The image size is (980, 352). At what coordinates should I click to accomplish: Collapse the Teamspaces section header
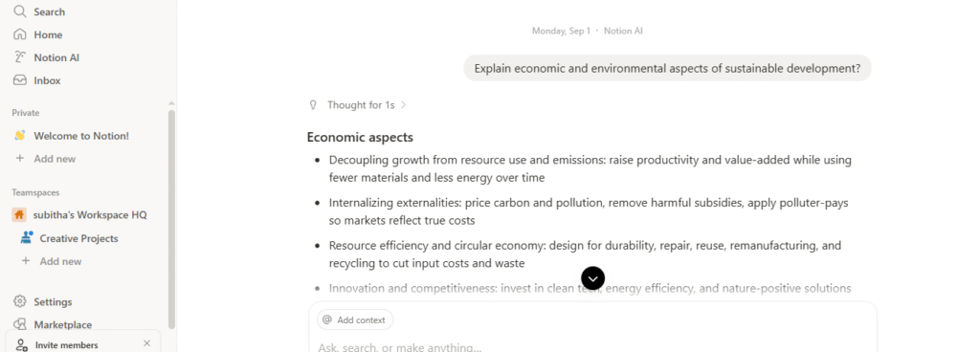35,193
